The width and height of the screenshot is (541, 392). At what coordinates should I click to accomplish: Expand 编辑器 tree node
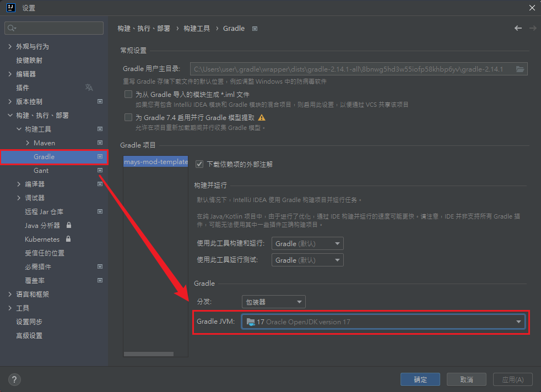coord(10,74)
